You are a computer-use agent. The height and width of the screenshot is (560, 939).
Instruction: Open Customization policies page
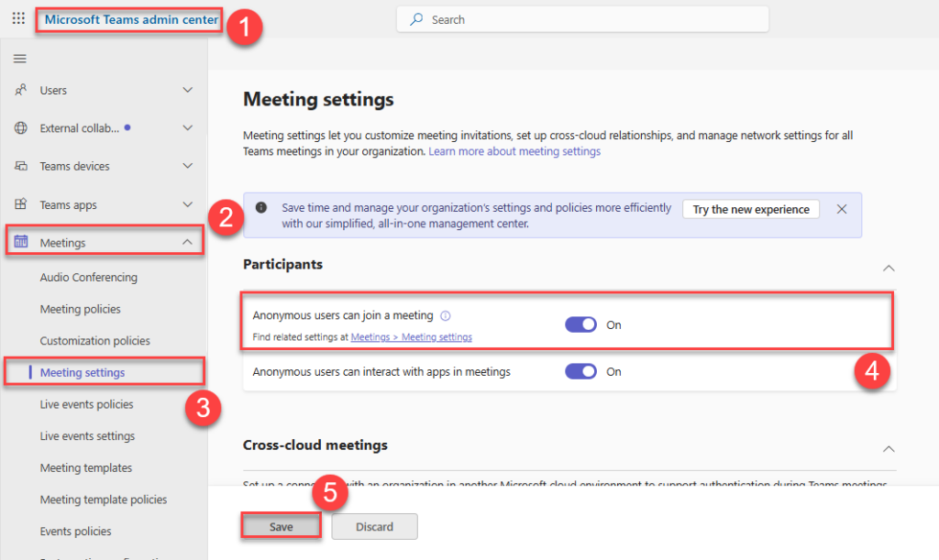coord(95,340)
